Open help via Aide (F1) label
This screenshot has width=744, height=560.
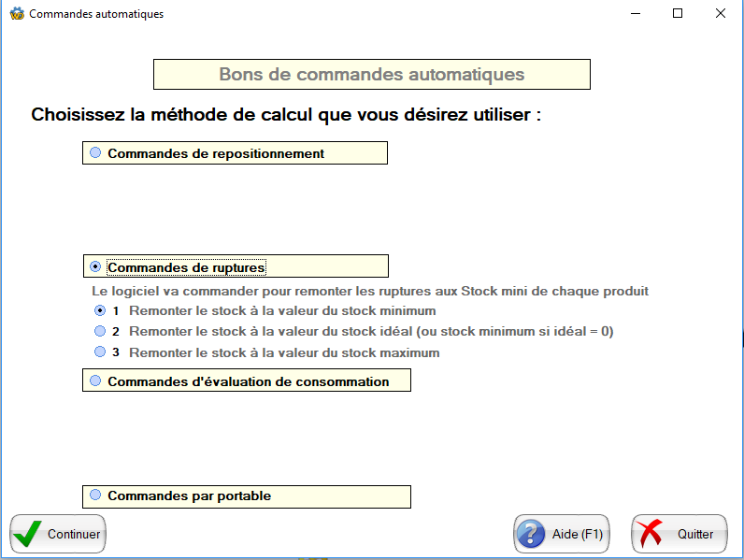pos(577,535)
